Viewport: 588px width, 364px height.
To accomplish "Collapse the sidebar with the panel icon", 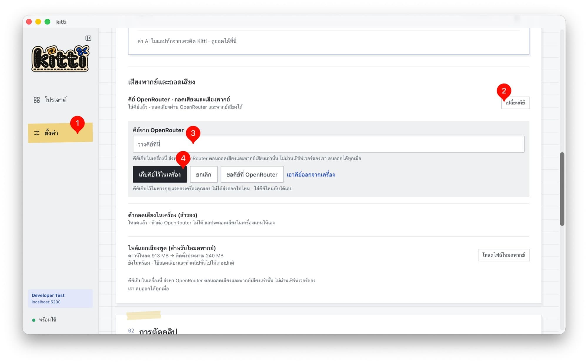I will click(88, 38).
